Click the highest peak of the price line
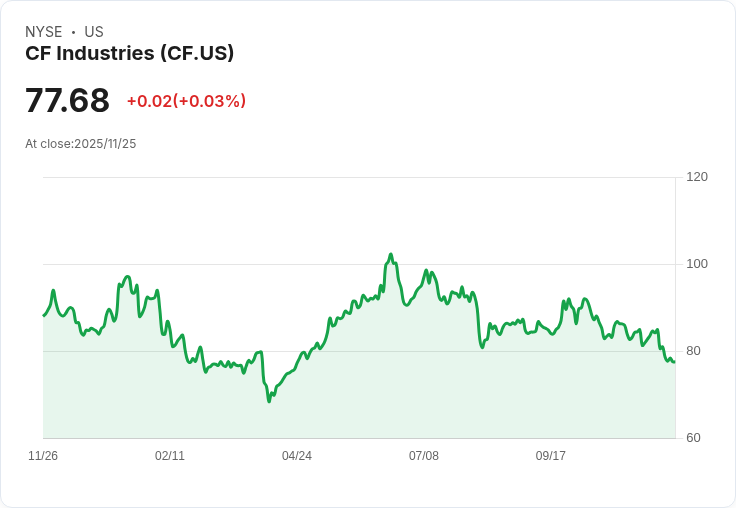 391,255
